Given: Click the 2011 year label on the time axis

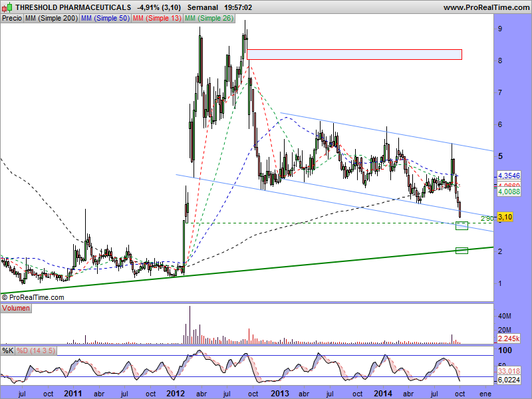Looking at the screenshot, I should pyautogui.click(x=73, y=394).
